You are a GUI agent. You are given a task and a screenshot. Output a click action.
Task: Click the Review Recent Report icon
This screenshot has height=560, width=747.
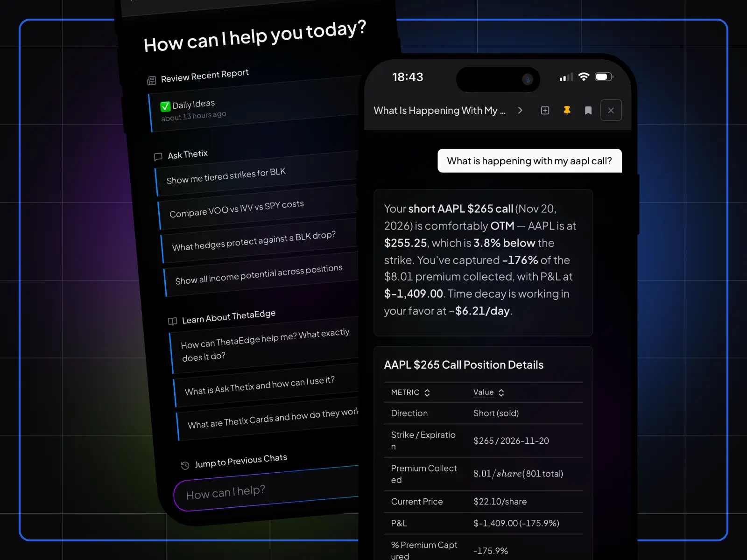click(151, 81)
